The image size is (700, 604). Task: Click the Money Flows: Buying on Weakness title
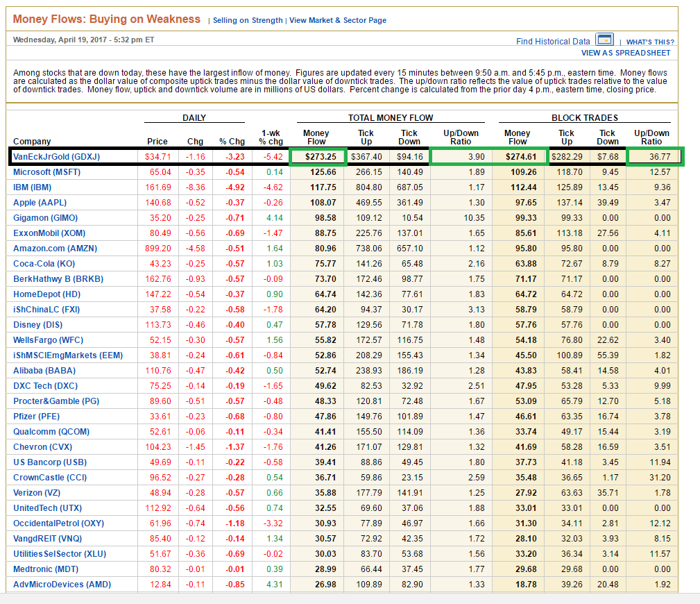(x=107, y=19)
